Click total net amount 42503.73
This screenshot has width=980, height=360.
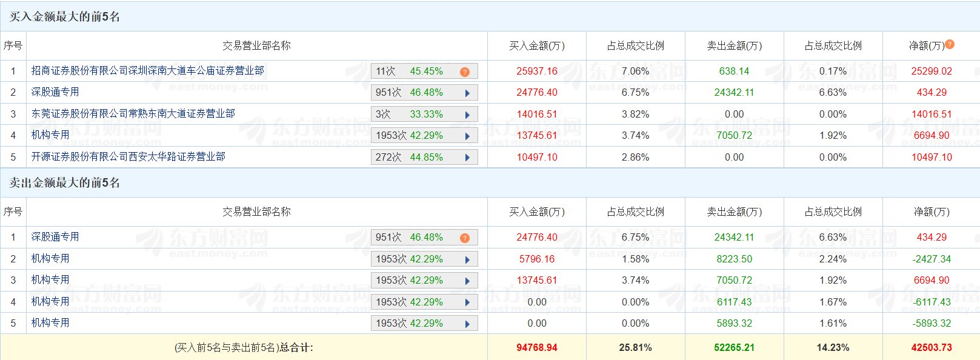point(932,347)
